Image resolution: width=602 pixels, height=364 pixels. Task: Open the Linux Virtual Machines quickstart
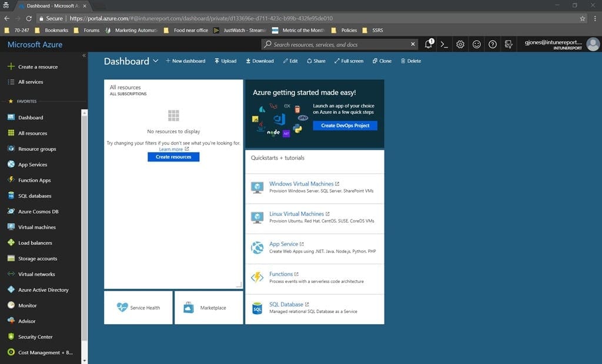pos(296,214)
